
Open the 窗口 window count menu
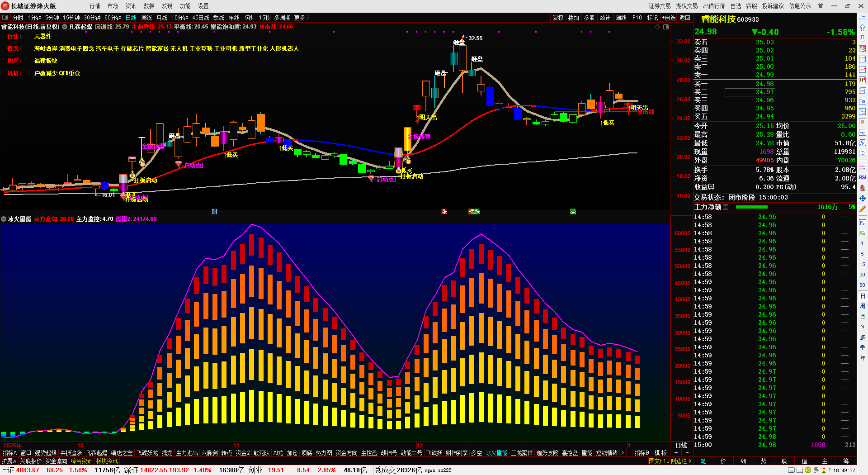click(26, 453)
